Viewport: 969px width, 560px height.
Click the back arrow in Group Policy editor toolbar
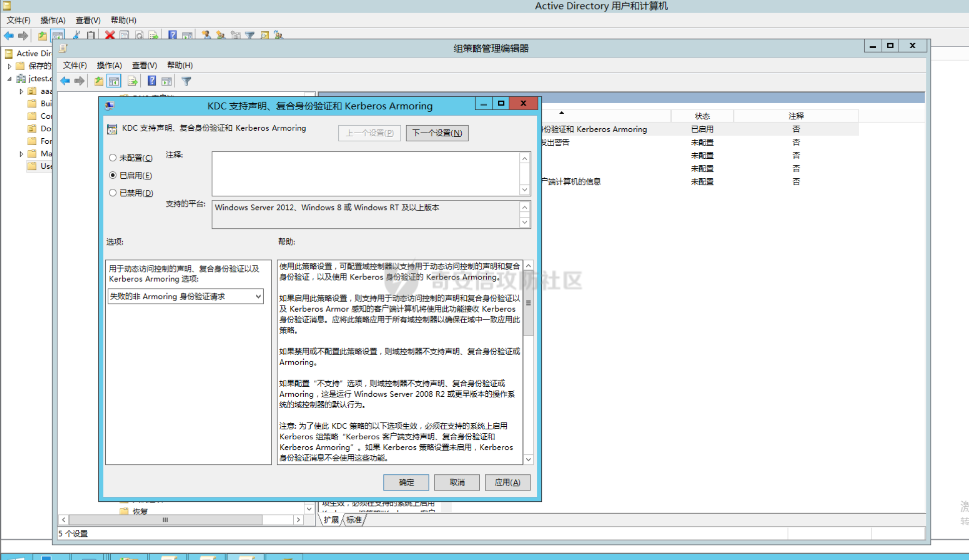[x=65, y=81]
